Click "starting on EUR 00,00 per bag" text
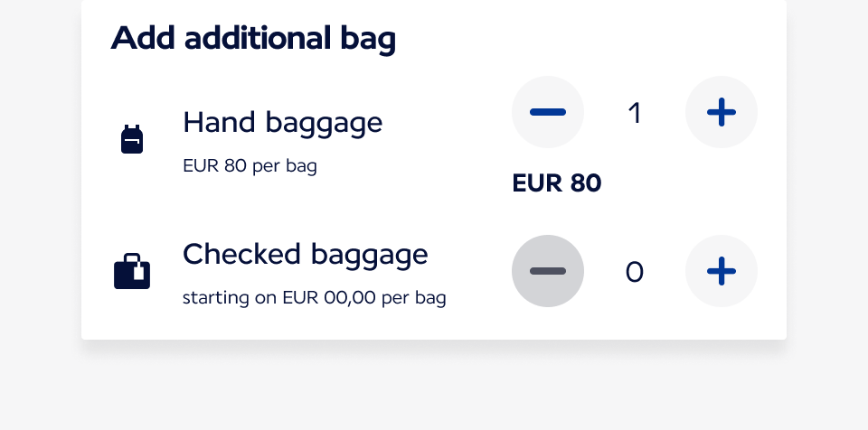This screenshot has width=868, height=430. tap(314, 297)
